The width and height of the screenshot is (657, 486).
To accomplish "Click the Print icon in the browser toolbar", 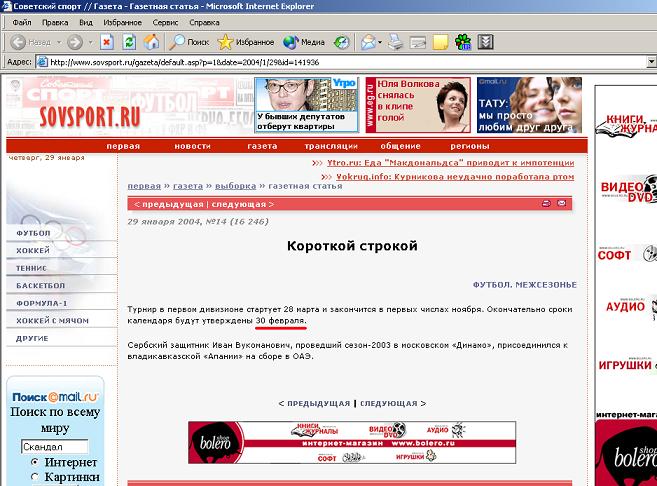I will [395, 42].
